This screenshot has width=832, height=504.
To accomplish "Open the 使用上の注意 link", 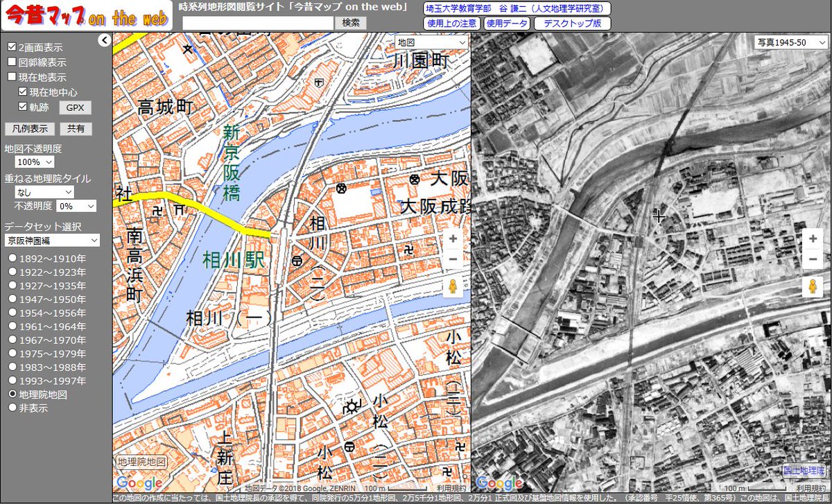I will click(x=451, y=23).
